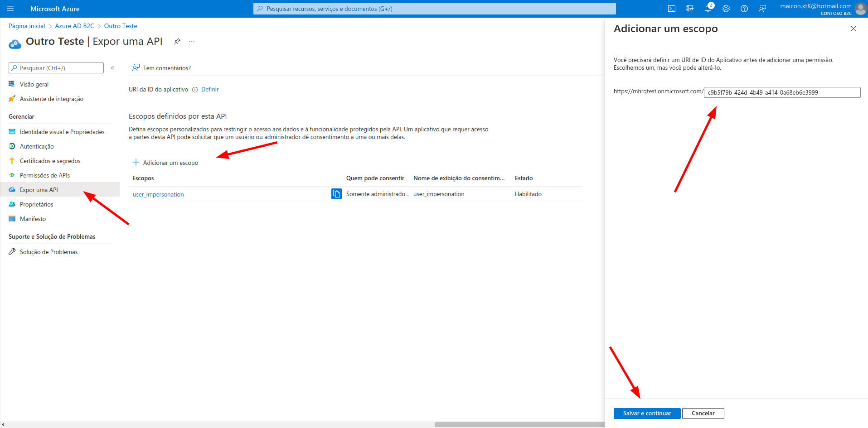Close the Adicionar um escopo panel
The width and height of the screenshot is (868, 428).
pyautogui.click(x=853, y=29)
